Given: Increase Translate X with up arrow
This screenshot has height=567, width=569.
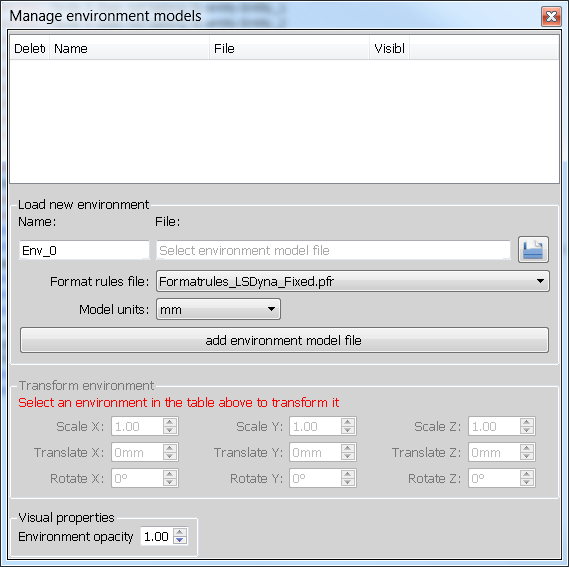Looking at the screenshot, I should tap(170, 448).
